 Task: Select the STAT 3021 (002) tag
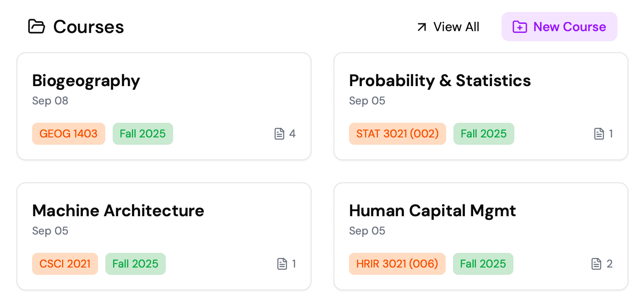pos(398,134)
